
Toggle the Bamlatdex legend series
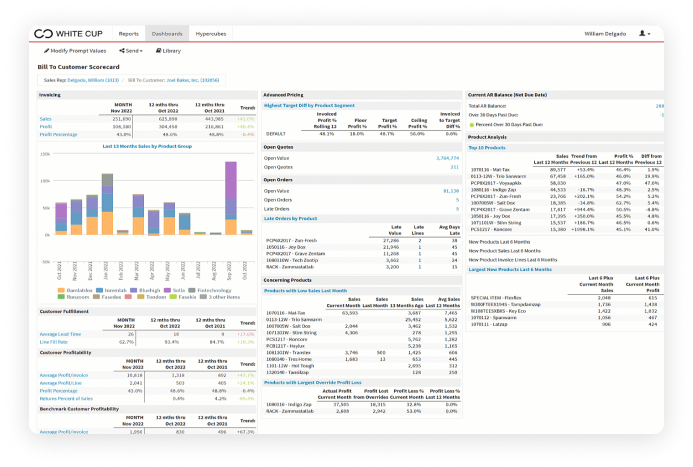click(74, 289)
